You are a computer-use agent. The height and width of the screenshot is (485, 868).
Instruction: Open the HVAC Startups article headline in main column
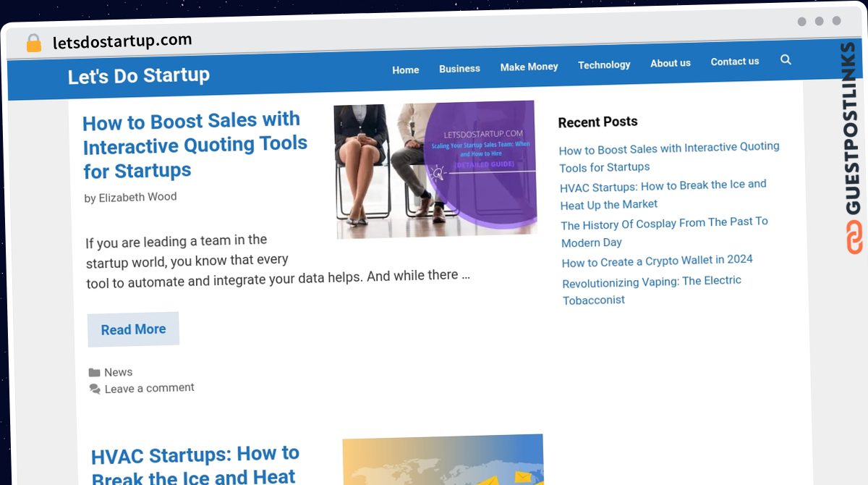195,465
